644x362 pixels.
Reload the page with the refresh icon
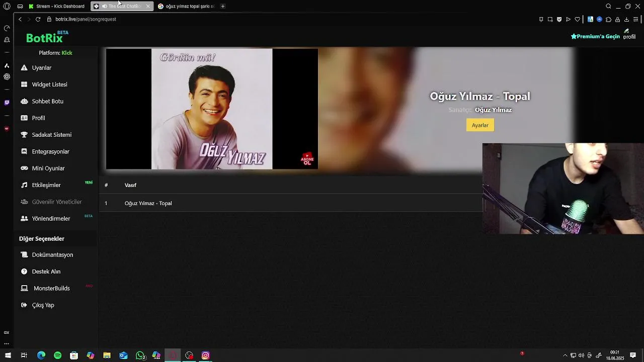(x=38, y=19)
